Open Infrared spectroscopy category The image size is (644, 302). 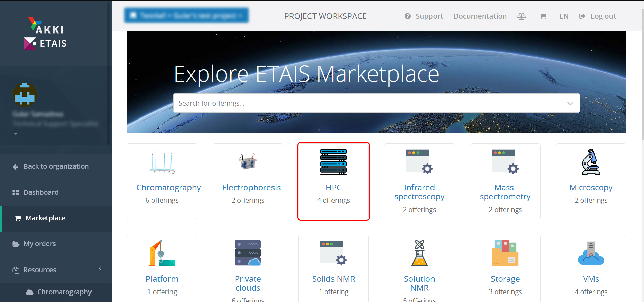coord(420,192)
